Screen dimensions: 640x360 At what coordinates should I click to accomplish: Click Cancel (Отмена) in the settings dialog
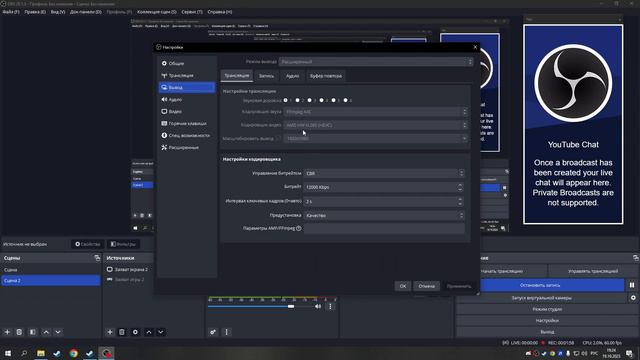tap(427, 286)
